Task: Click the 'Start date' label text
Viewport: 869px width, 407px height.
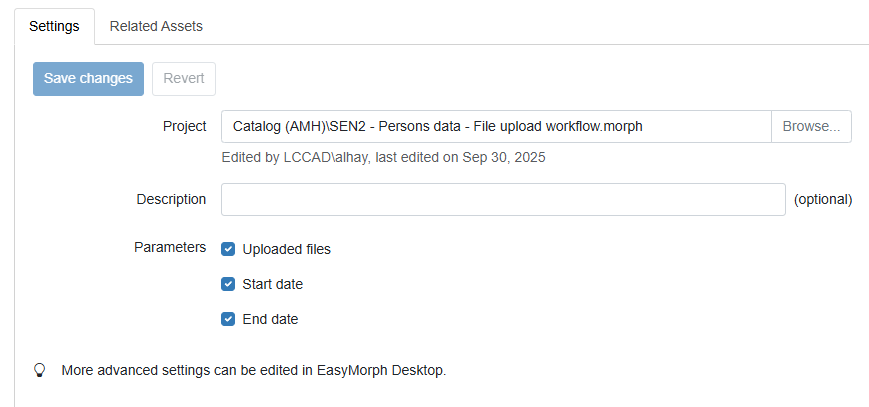Action: [272, 284]
